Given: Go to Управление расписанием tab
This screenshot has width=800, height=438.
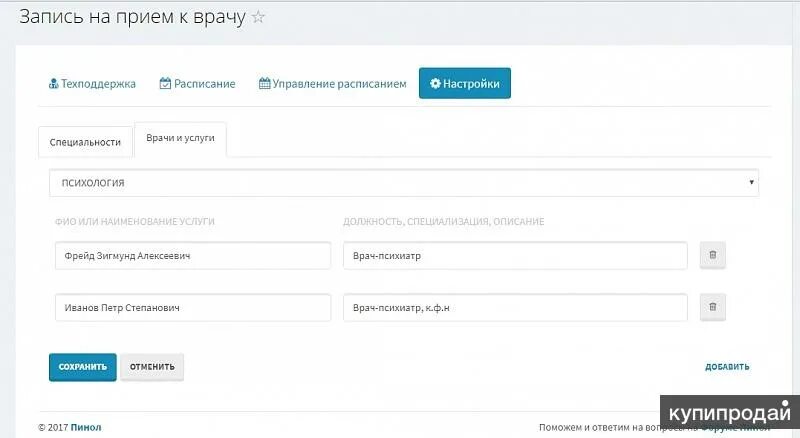Looking at the screenshot, I should coord(333,84).
